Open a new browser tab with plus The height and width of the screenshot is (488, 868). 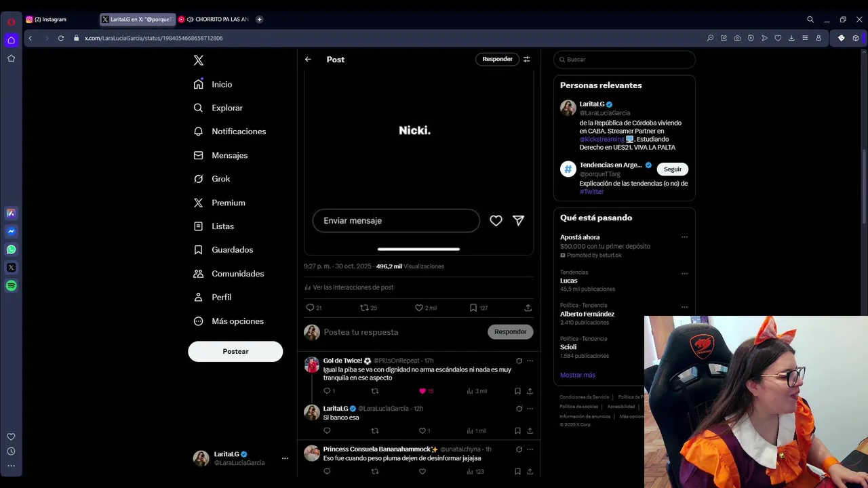[x=260, y=20]
